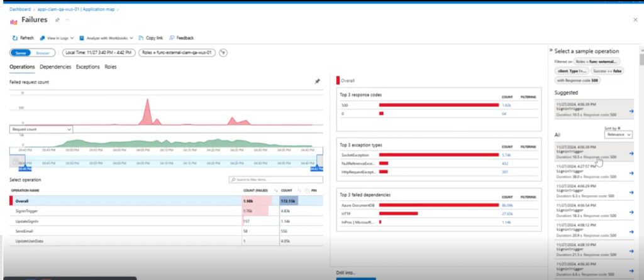Click the Search to filter items field
Screen dimensions: 644x280
pos(276,180)
